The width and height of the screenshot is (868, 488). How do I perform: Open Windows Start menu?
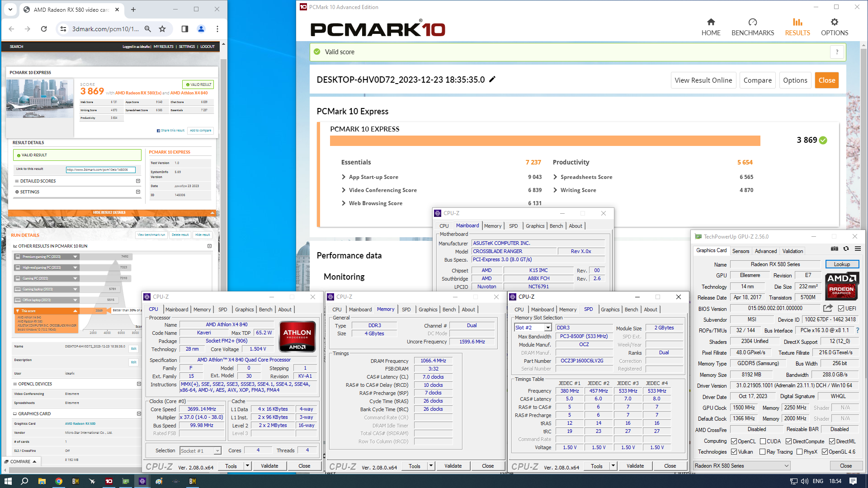[8, 481]
